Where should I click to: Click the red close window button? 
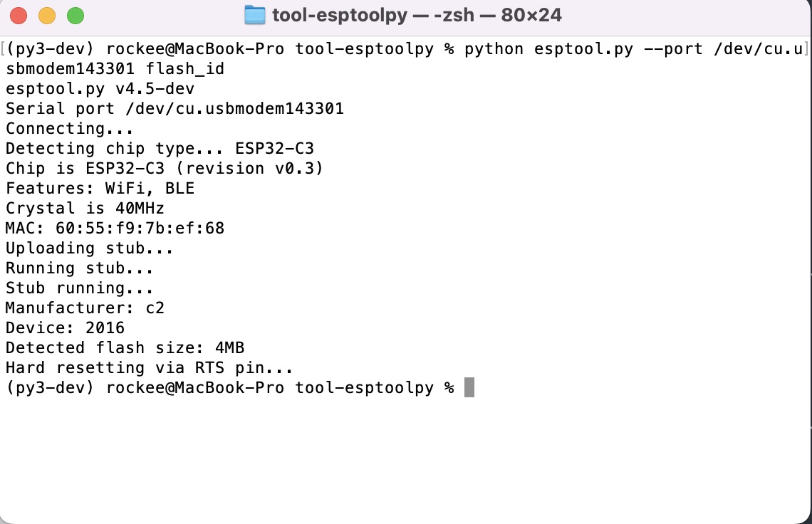coord(19,16)
